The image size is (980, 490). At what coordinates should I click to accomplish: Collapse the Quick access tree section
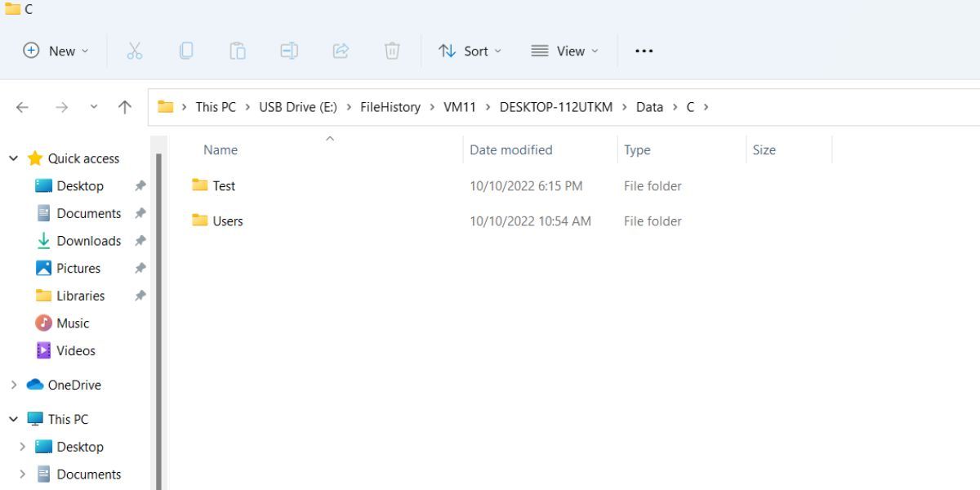coord(14,158)
